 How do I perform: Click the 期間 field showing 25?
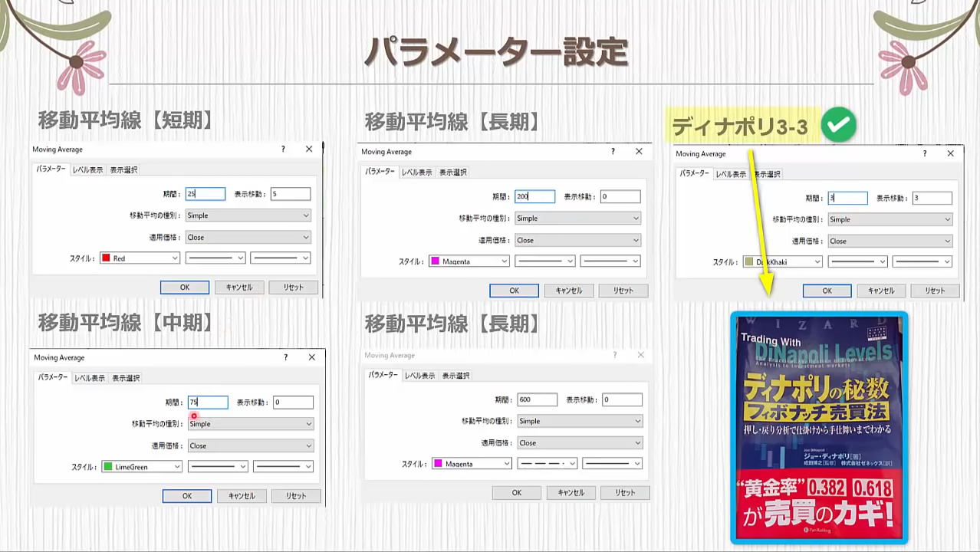206,194
